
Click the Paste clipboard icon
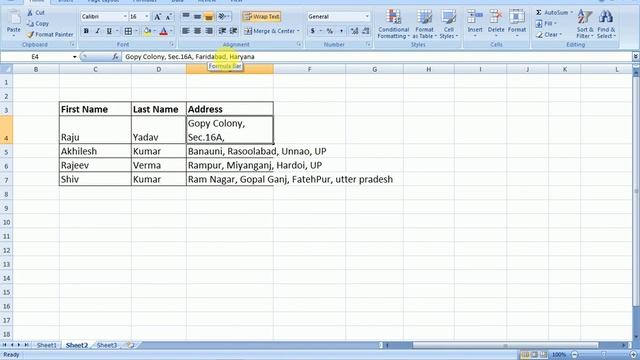(x=13, y=18)
